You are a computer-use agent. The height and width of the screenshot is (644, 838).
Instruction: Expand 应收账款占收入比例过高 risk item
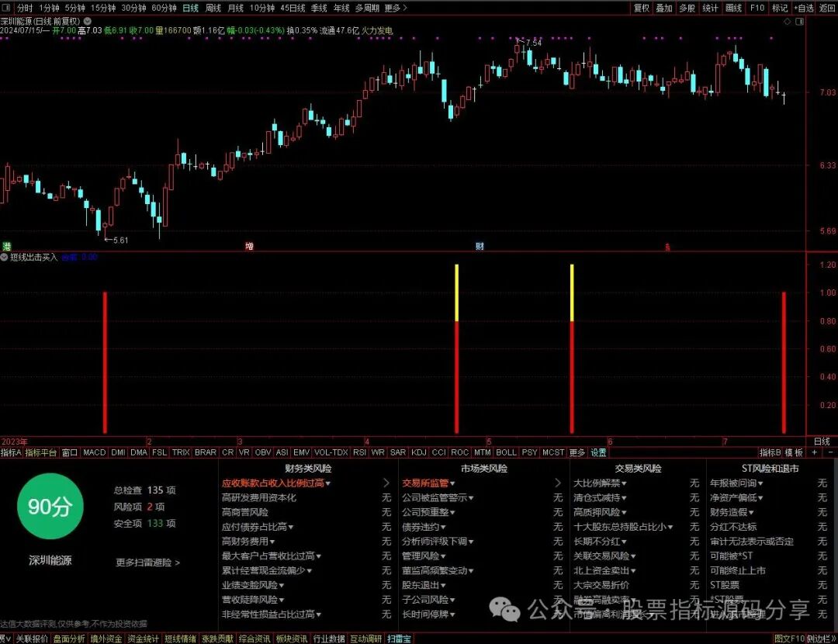276,483
